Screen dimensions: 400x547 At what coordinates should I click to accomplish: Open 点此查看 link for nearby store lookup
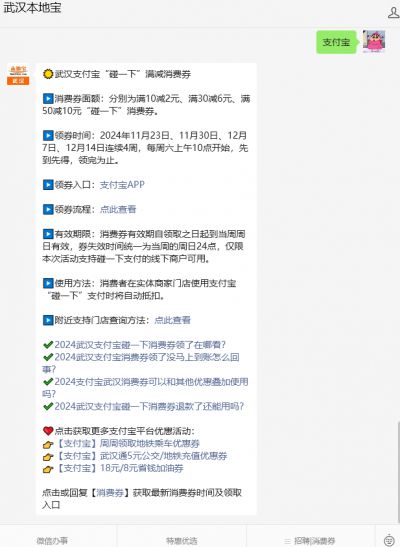tap(172, 320)
